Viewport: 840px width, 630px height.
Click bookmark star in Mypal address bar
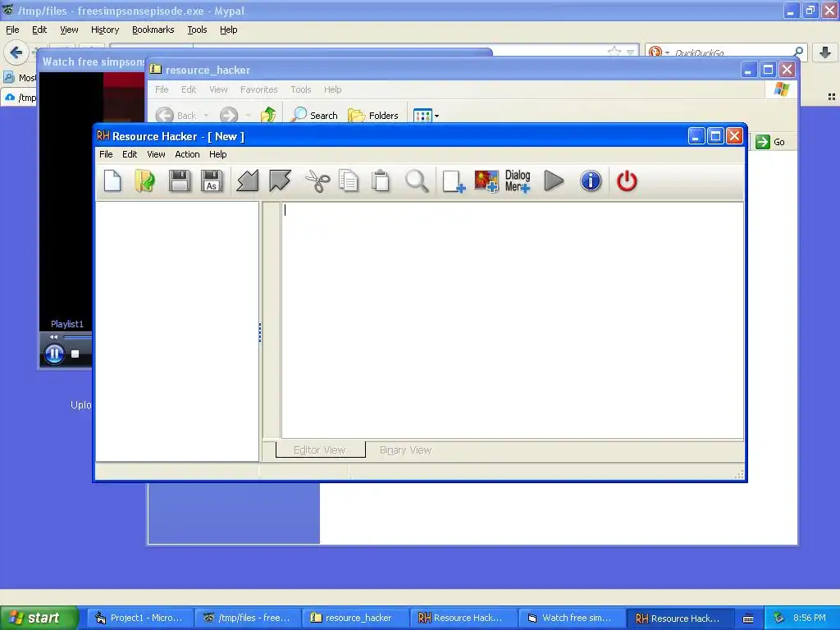pyautogui.click(x=614, y=52)
